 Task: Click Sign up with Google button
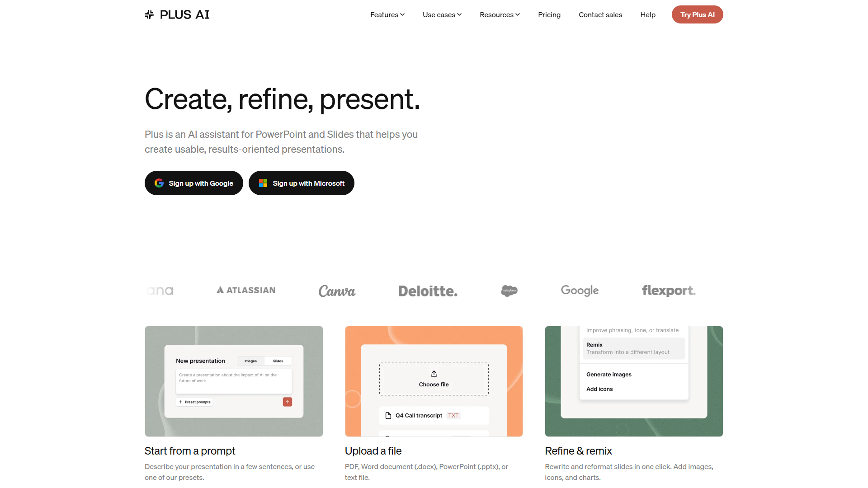click(194, 183)
